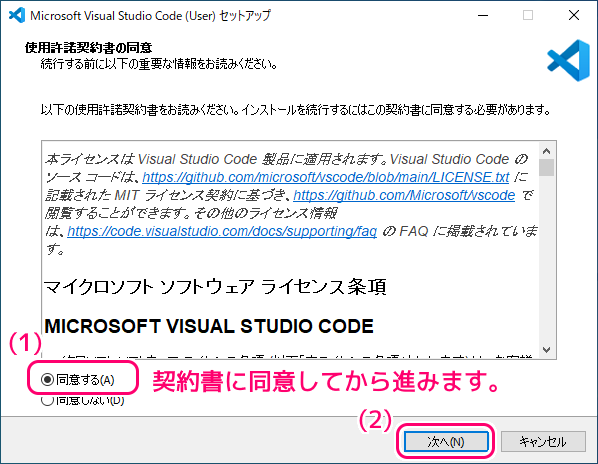The height and width of the screenshot is (464, 598).
Task: Click the pink 契約書に同意してから進みます annotation
Action: point(326,381)
